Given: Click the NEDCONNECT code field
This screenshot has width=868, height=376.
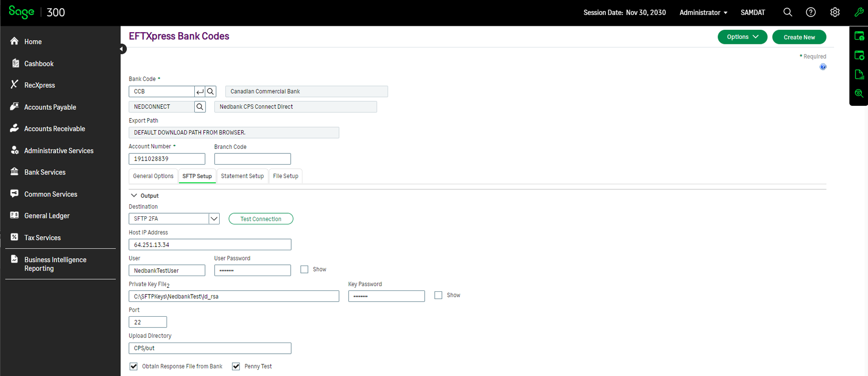Looking at the screenshot, I should (162, 107).
